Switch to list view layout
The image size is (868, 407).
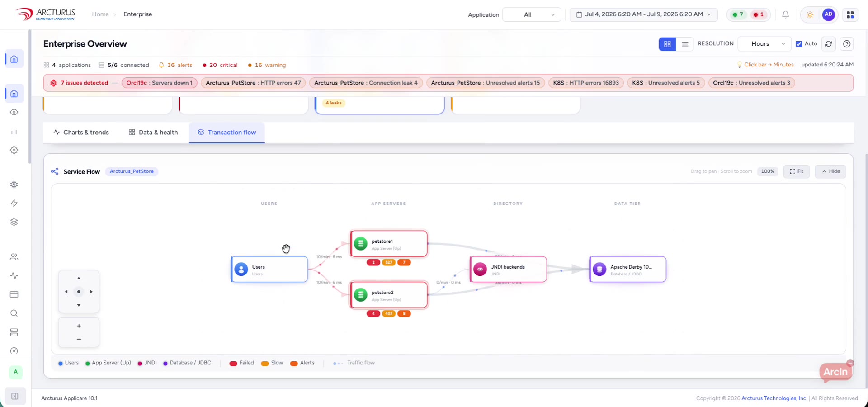(x=685, y=44)
